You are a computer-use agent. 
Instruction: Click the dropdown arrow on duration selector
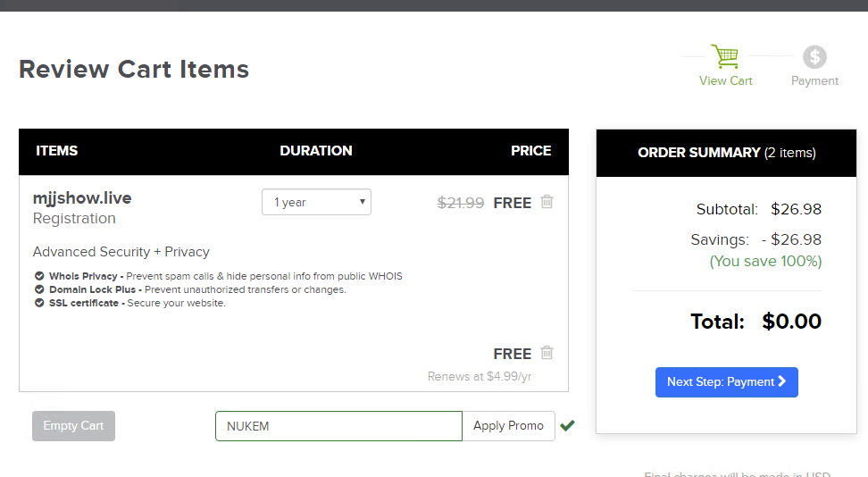tap(362, 202)
